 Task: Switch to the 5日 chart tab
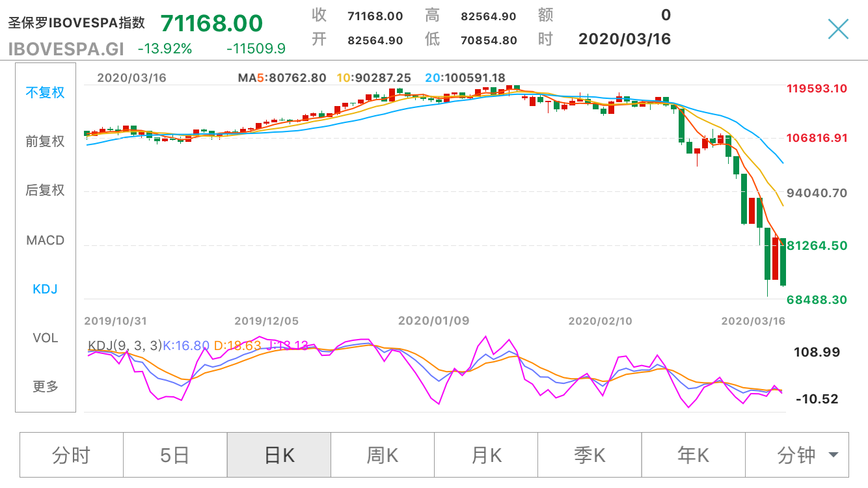point(174,455)
